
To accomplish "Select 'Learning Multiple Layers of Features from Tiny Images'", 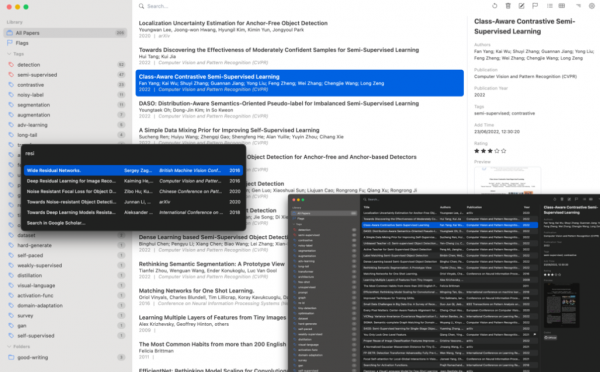I will click(x=212, y=323).
